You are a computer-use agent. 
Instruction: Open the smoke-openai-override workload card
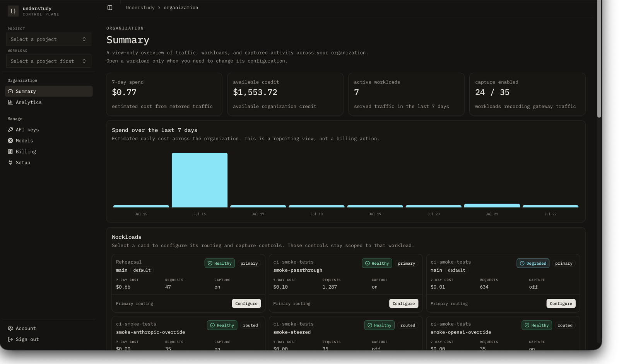click(503, 333)
